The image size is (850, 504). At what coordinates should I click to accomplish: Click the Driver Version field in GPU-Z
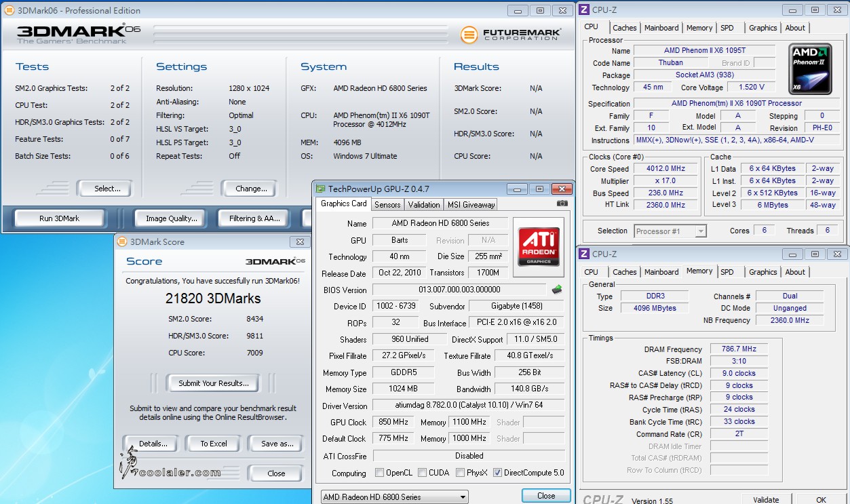point(468,406)
